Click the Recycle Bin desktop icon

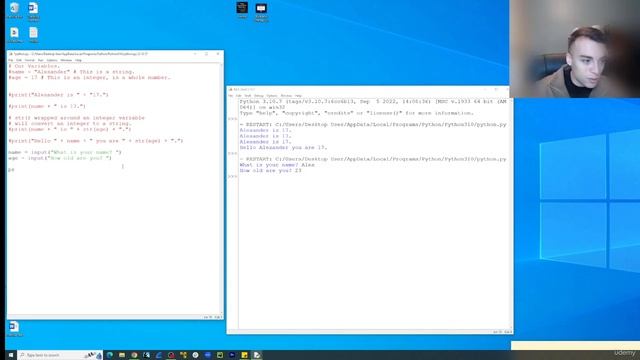14,11
